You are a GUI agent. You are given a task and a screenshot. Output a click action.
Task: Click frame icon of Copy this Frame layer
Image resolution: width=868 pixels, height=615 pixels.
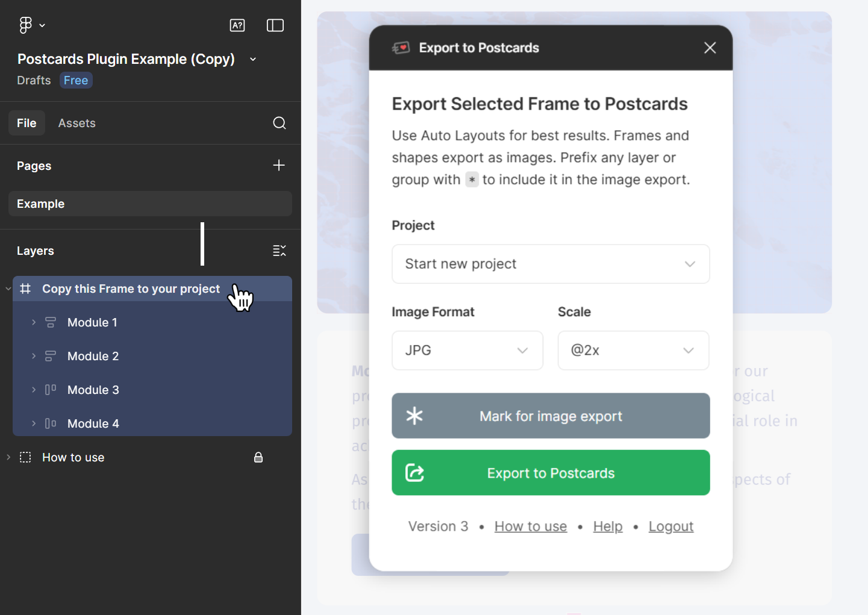click(25, 289)
